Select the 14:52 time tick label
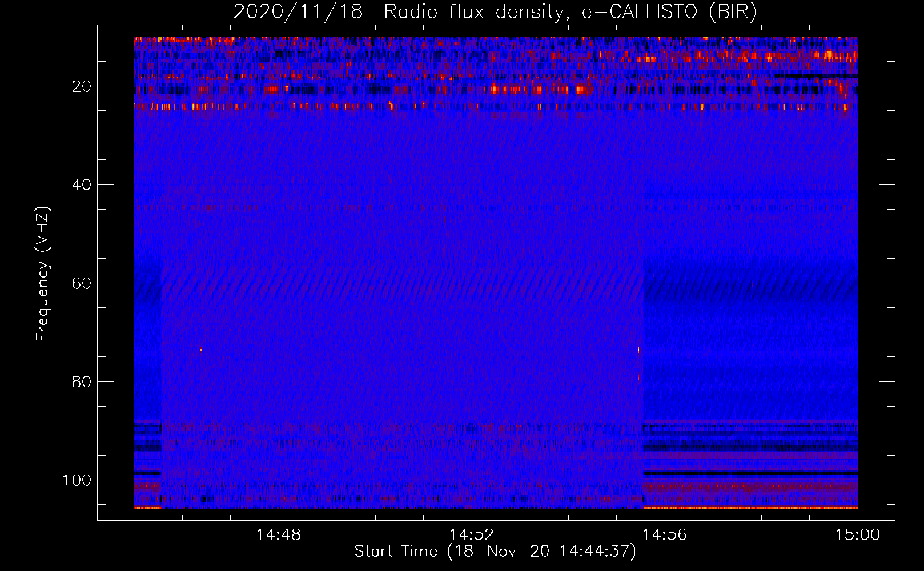 [472, 535]
